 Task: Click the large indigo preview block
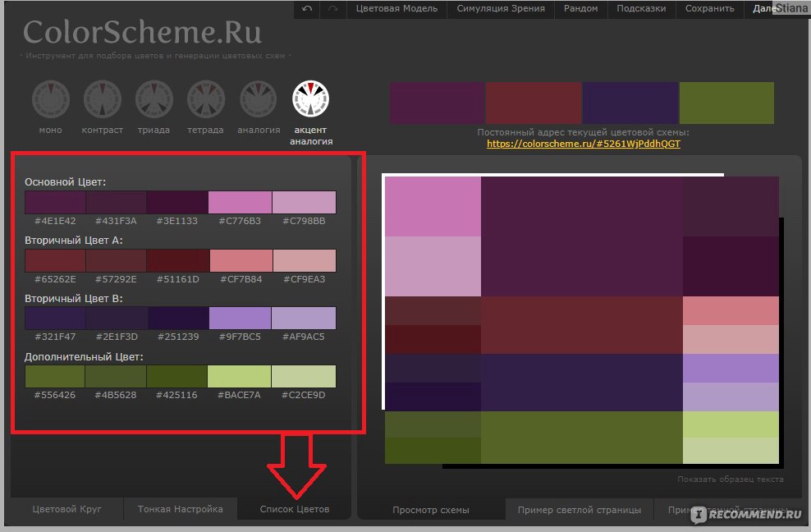click(582, 383)
